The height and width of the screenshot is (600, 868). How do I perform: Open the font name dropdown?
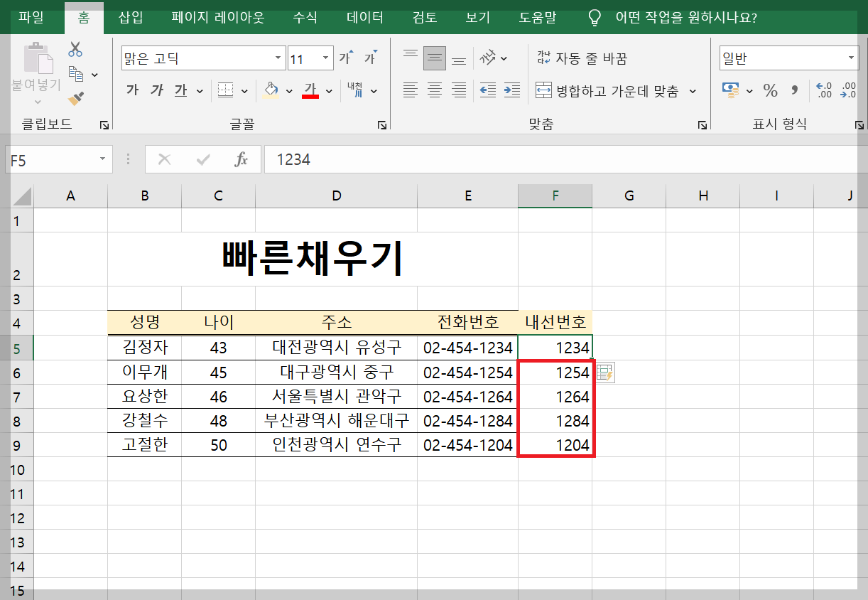coord(277,56)
